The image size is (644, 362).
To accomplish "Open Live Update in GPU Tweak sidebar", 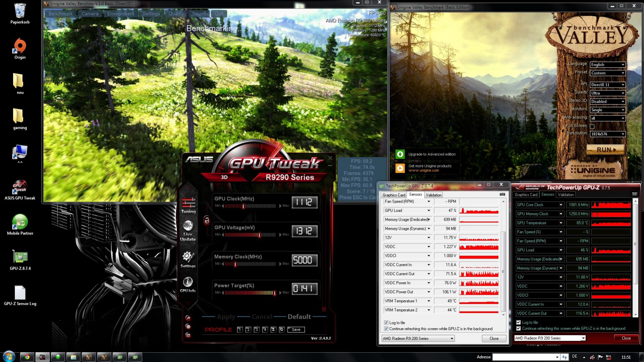I will point(188,231).
